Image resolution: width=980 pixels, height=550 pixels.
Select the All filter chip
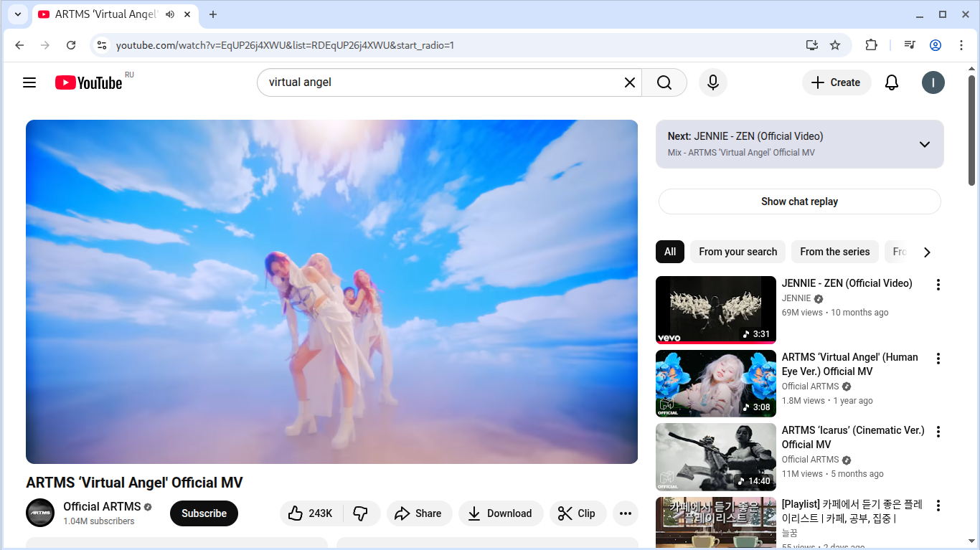(x=670, y=252)
